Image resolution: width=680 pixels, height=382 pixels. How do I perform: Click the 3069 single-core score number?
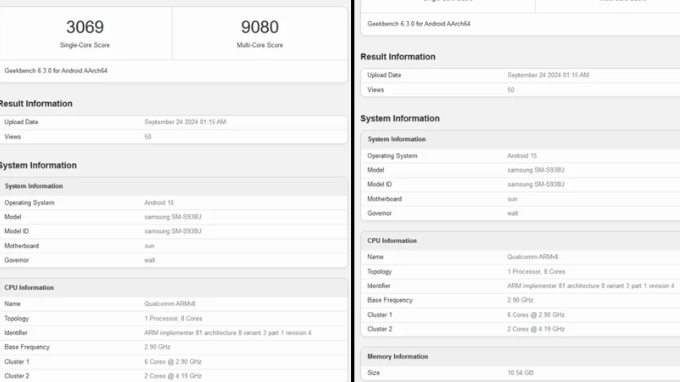(x=85, y=27)
